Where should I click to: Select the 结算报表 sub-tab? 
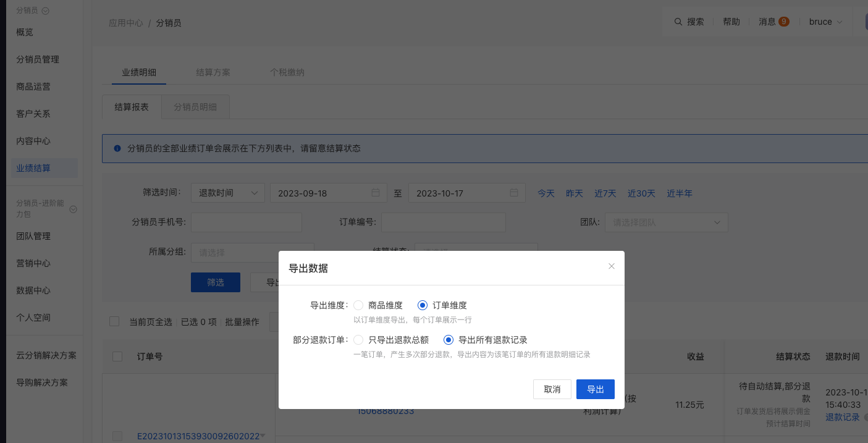click(x=132, y=107)
